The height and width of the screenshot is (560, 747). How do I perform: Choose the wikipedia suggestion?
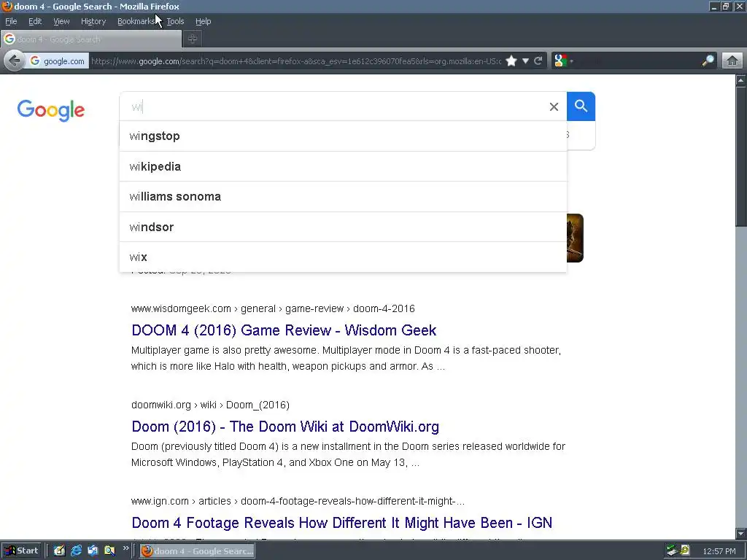(343, 167)
